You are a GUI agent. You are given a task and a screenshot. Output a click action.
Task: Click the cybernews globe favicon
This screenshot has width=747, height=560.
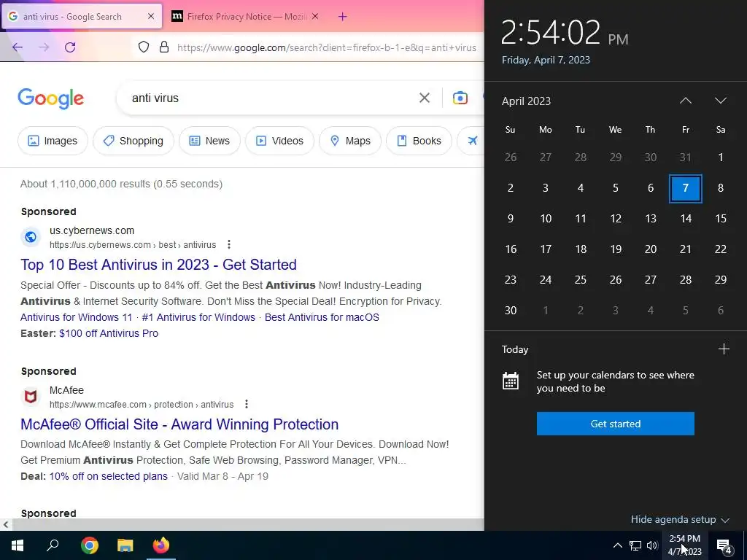[31, 237]
